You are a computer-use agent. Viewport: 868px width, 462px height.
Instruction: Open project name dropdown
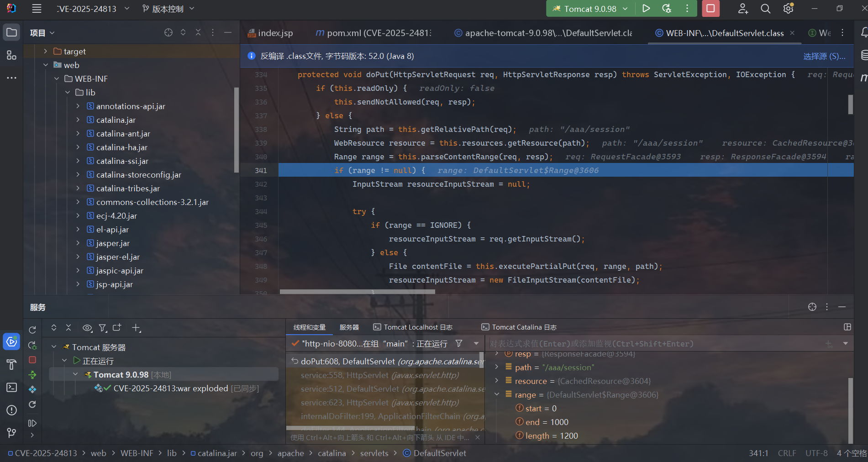pyautogui.click(x=94, y=9)
